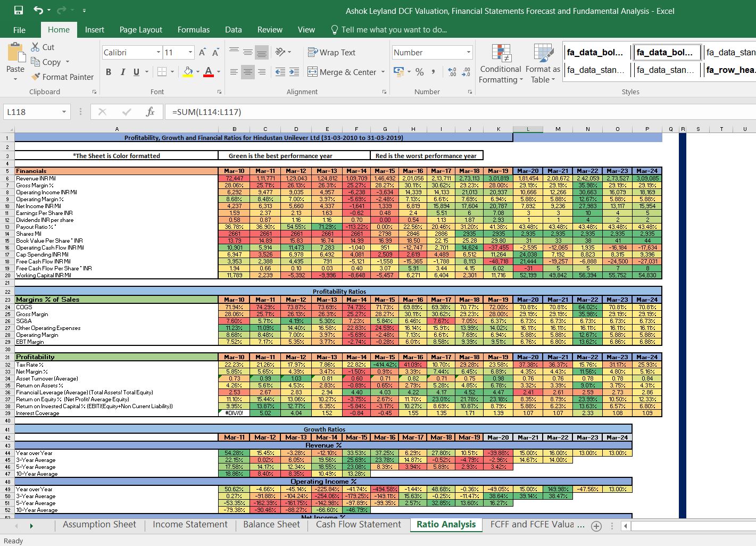Select the first fa_data_bol... cell style
Screen dimensions: 756x546
[x=595, y=52]
